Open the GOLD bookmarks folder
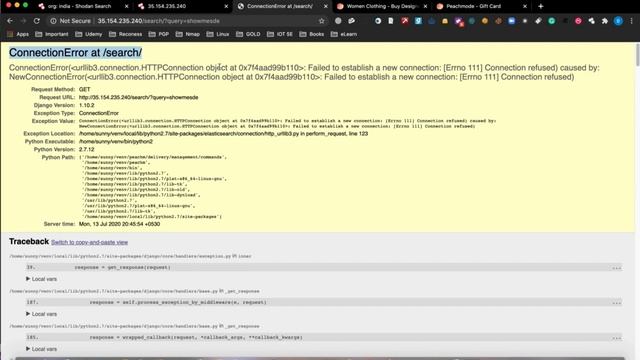Viewport: 640px width, 360px height. point(248,34)
